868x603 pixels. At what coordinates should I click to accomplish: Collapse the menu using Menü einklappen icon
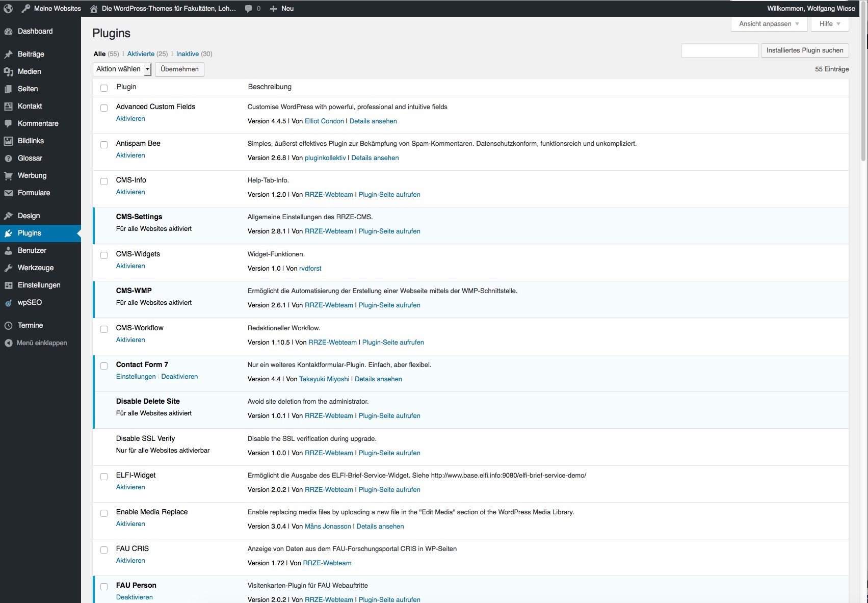coord(8,343)
